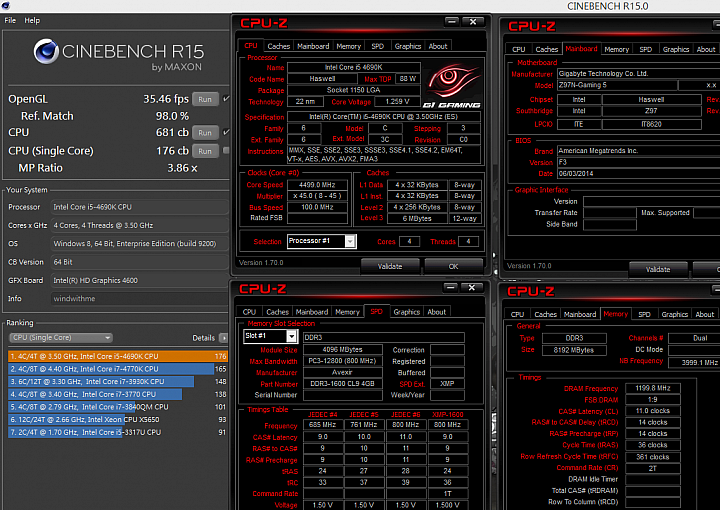
Task: Click the Info field containing windwithme
Action: [140, 299]
